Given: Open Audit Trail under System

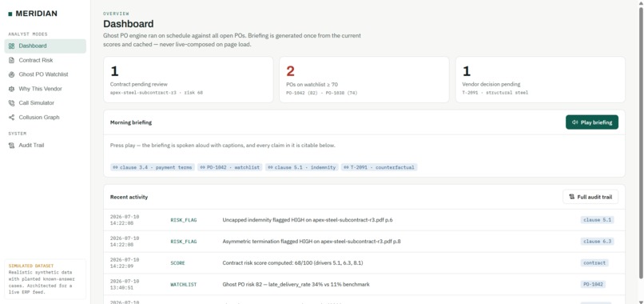Looking at the screenshot, I should pyautogui.click(x=46, y=146).
